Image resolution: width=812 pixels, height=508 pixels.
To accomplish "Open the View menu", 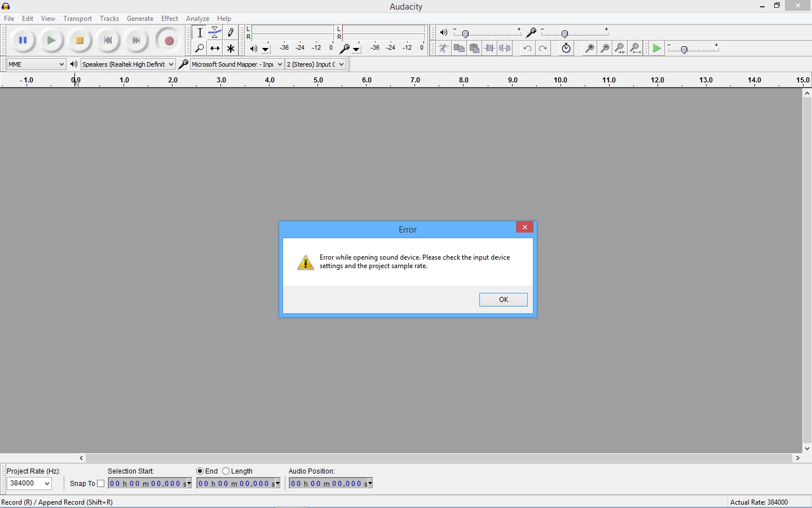I will (x=48, y=18).
